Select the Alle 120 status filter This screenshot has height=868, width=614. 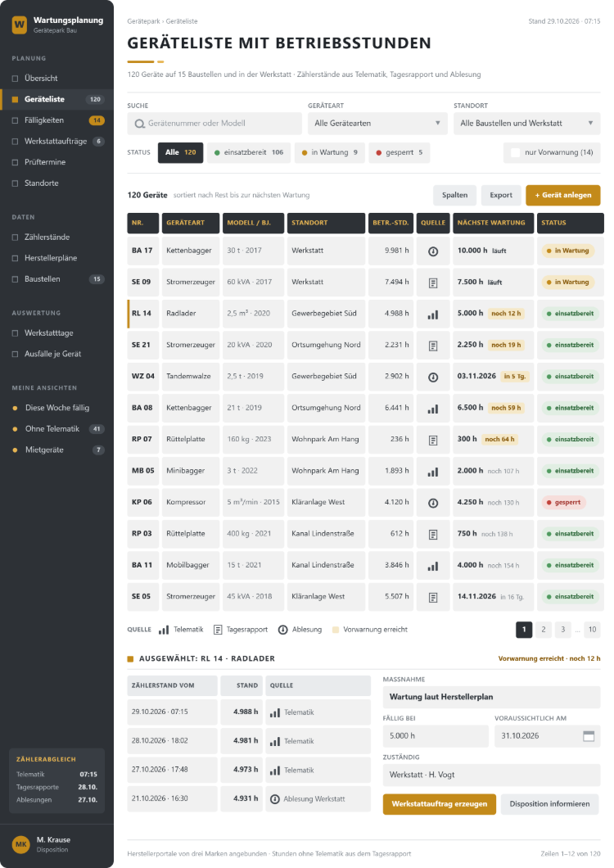pos(180,152)
